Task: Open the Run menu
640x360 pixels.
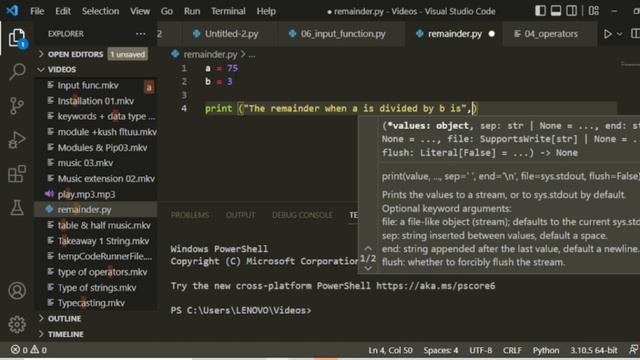Action: [x=192, y=11]
